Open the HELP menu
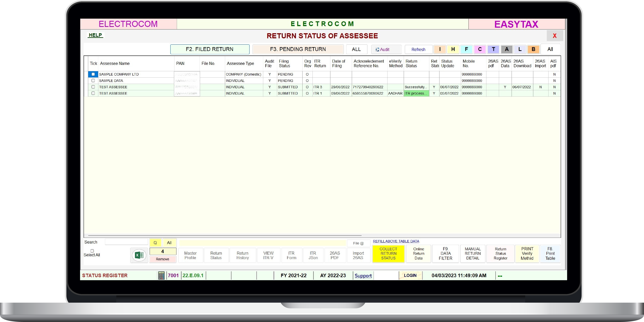 95,35
